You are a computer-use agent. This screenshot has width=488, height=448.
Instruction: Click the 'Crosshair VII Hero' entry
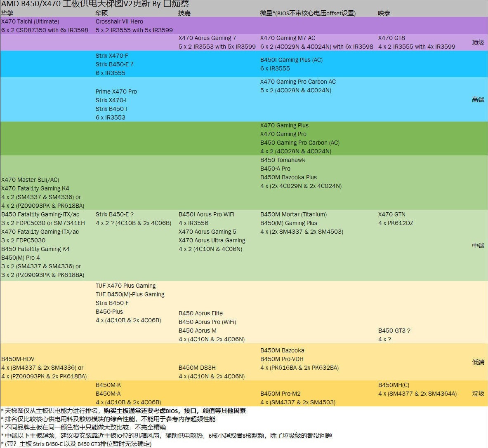coord(119,21)
